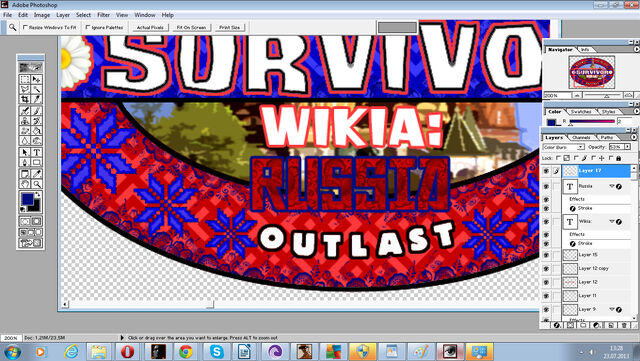Click the blue foreground color swatch
The width and height of the screenshot is (640, 361).
pos(27,199)
